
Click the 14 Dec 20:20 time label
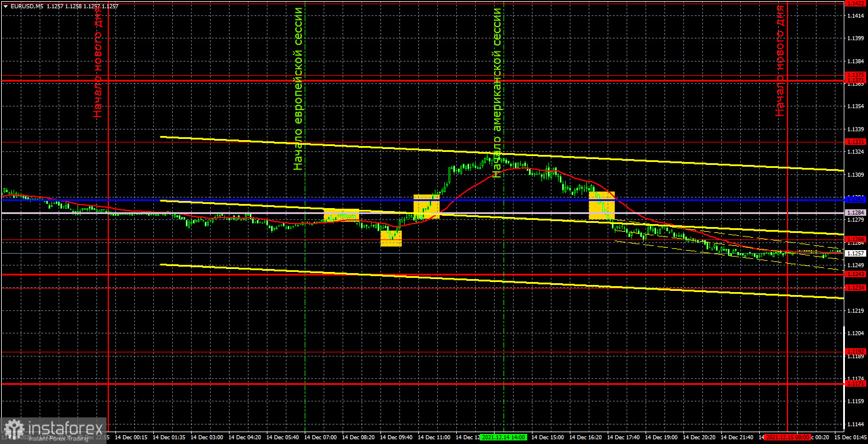700,437
